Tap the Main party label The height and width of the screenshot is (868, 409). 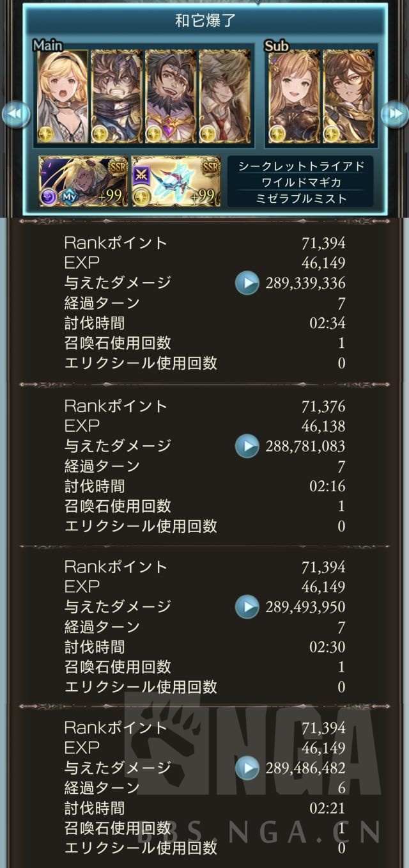[x=47, y=45]
